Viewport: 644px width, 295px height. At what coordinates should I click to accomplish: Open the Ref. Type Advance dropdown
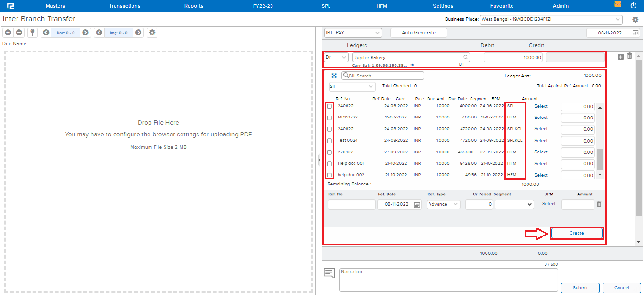[x=444, y=204]
